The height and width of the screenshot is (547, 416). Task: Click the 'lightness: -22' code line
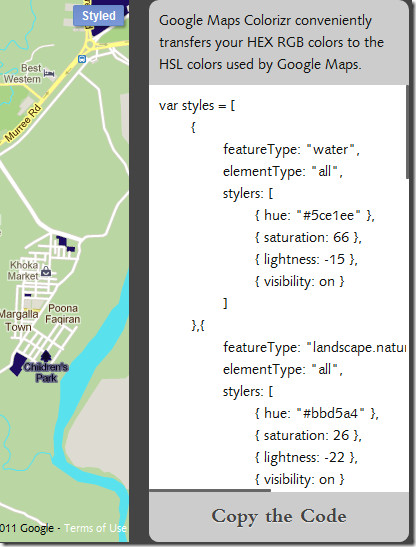306,457
